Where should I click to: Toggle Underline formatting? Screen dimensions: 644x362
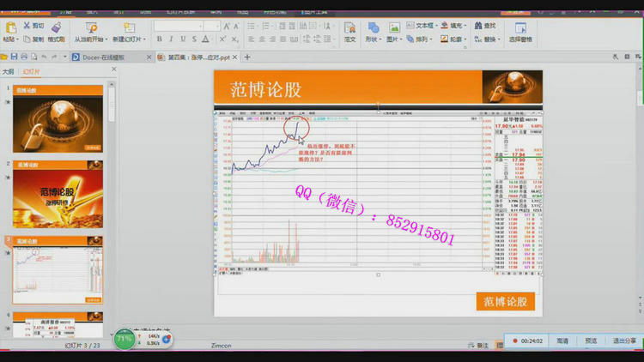183,39
